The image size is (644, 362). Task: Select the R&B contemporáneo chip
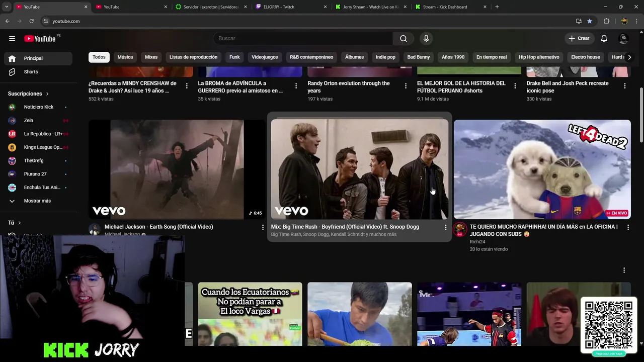coord(311,57)
